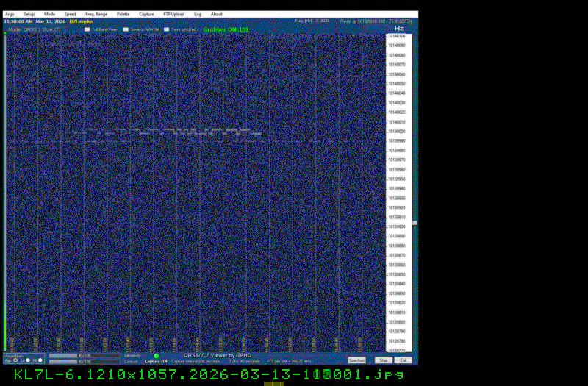Click the Exit button
This screenshot has height=386, width=588.
[x=404, y=360]
